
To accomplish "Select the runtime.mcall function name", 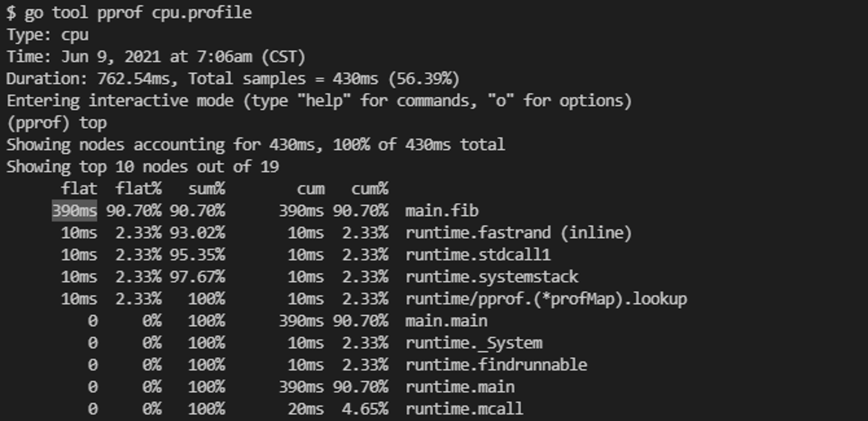I will point(464,409).
